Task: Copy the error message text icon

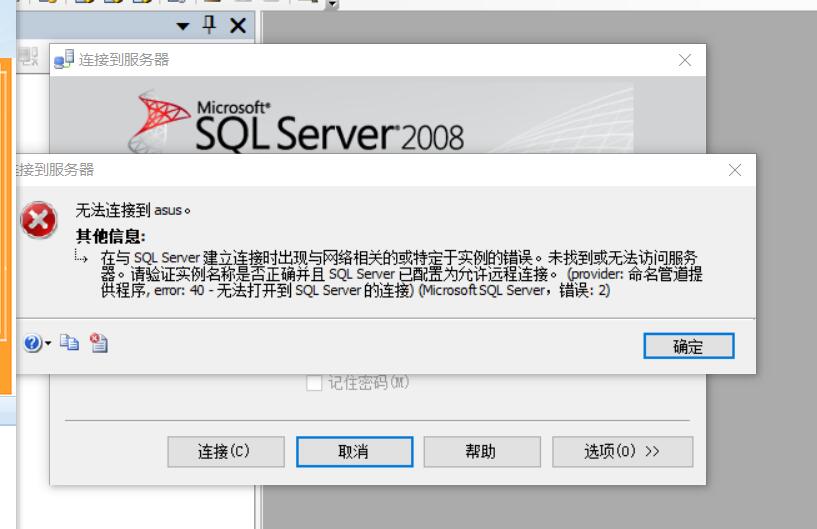Action: [69, 343]
